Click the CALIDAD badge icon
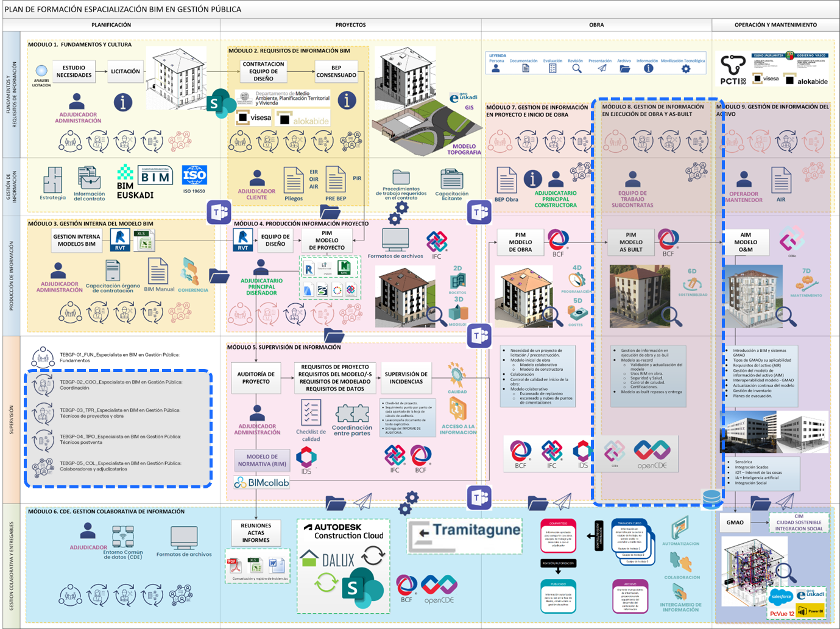The width and height of the screenshot is (840, 629). pos(456,375)
